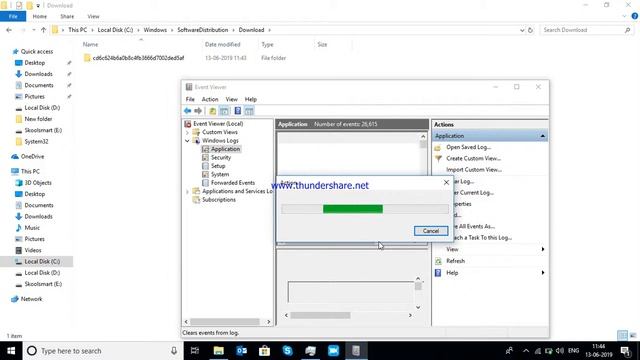Click the Windows Start button
This screenshot has width=640, height=360.
pyautogui.click(x=11, y=351)
